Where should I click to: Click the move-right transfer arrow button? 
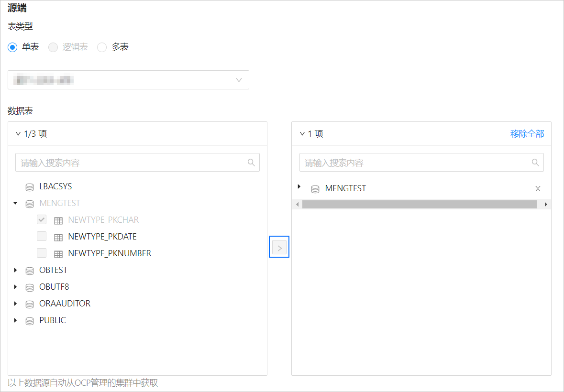(279, 247)
